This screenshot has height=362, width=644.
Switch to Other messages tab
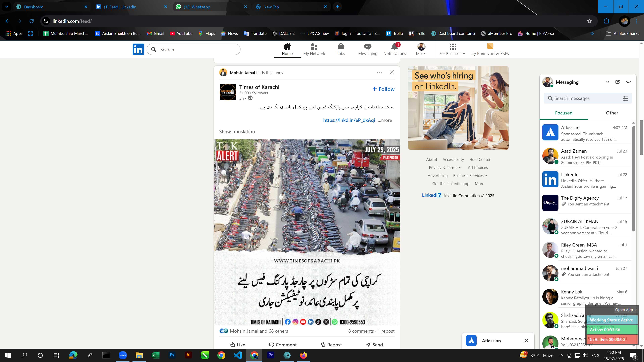(612, 113)
